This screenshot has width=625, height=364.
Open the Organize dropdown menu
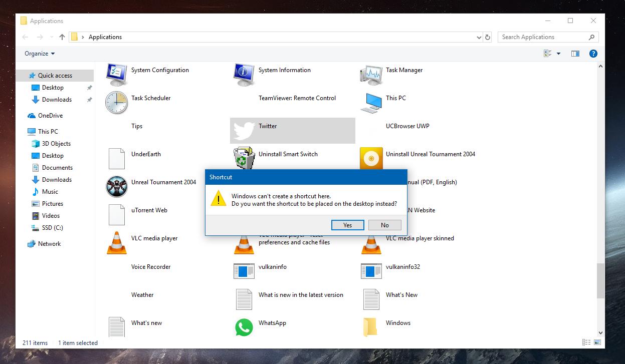point(40,54)
